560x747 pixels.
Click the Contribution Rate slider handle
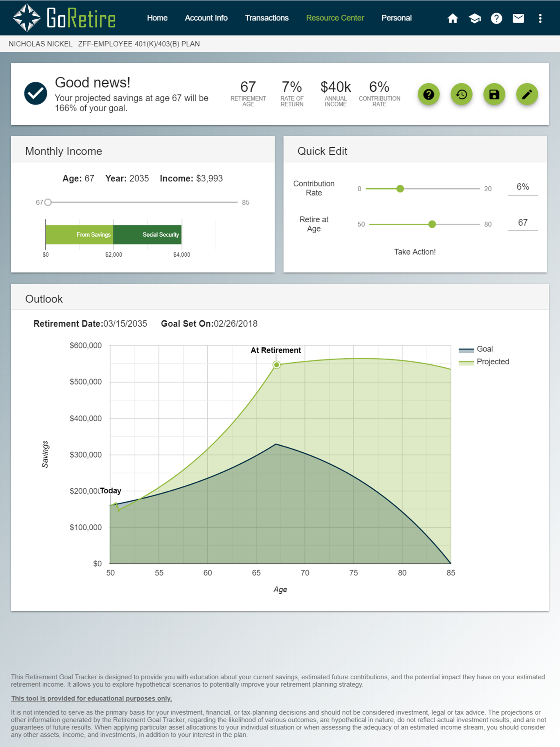click(x=400, y=189)
